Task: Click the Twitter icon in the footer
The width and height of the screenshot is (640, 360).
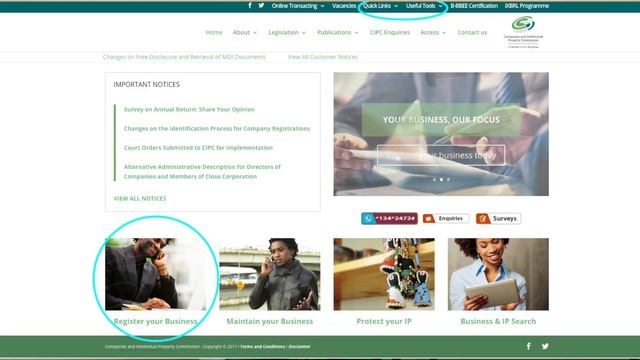Action: point(545,346)
